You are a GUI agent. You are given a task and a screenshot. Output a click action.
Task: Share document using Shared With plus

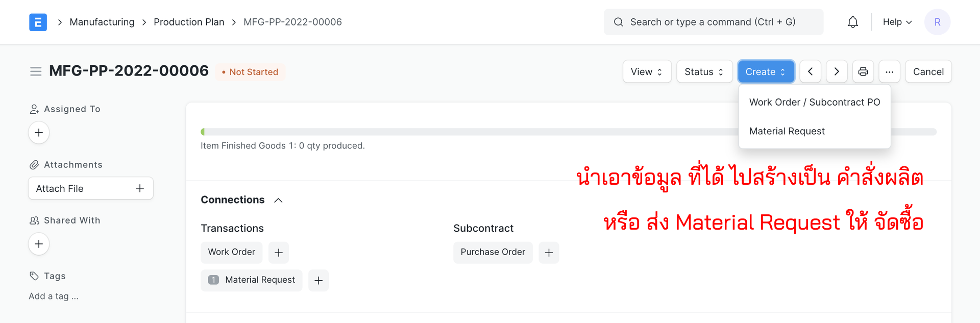(x=39, y=244)
